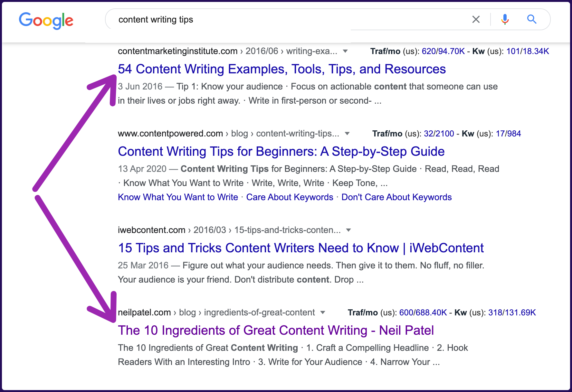Click the iwebcontent.com URL breadcrumb

(x=229, y=230)
